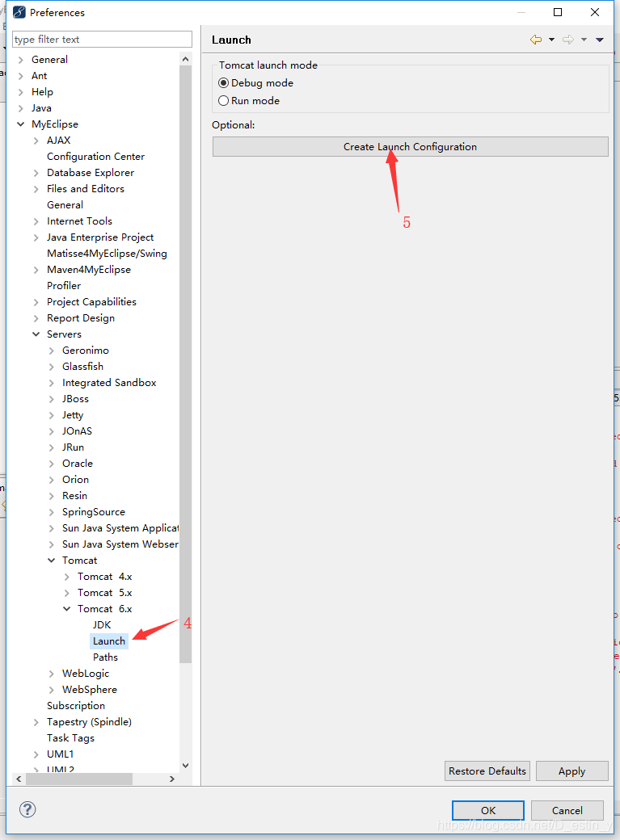The height and width of the screenshot is (840, 620).
Task: Select Report Design tree item
Action: (x=81, y=317)
